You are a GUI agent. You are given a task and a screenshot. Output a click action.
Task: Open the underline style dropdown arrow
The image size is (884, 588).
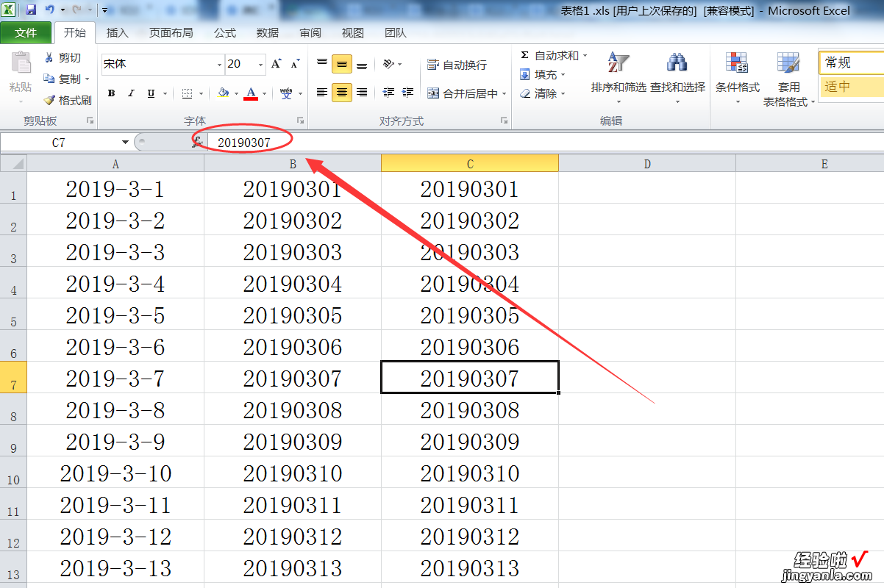click(x=165, y=93)
